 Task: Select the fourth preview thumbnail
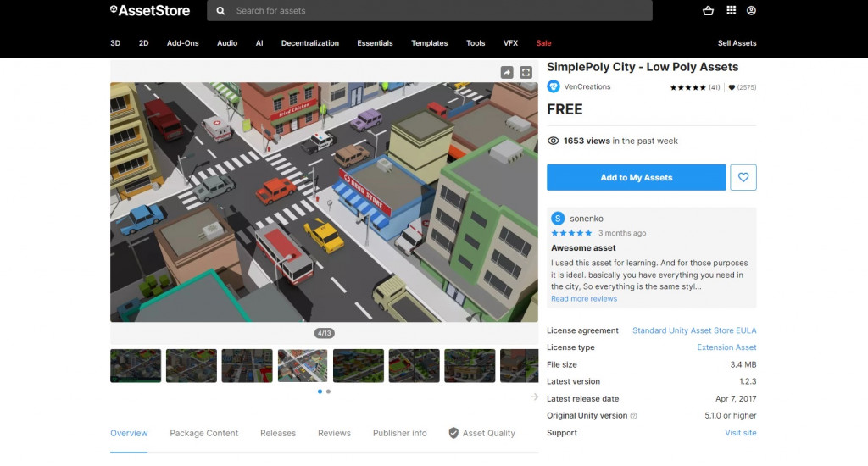point(303,365)
